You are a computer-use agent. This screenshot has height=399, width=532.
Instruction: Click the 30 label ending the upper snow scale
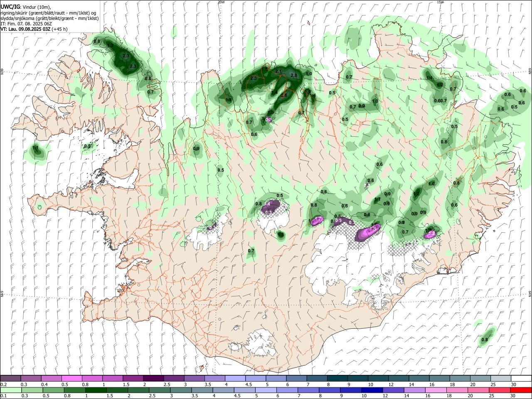(514, 384)
